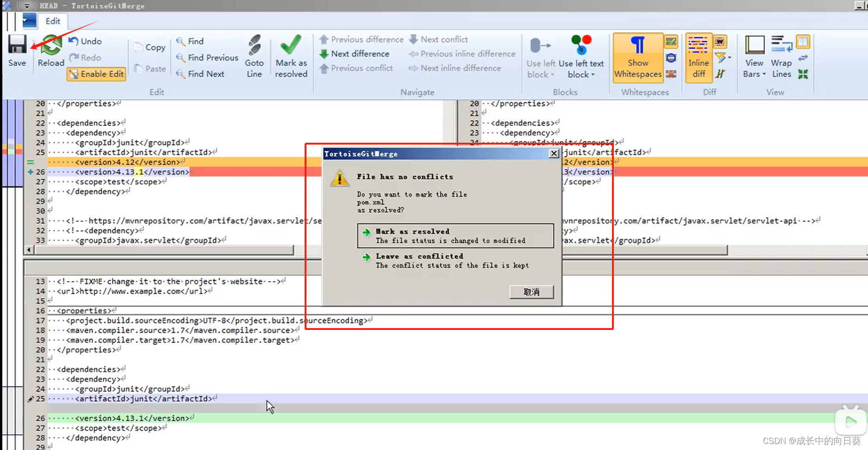Click the right pane horizontal scrollbar
The height and width of the screenshot is (450, 868).
click(x=644, y=250)
